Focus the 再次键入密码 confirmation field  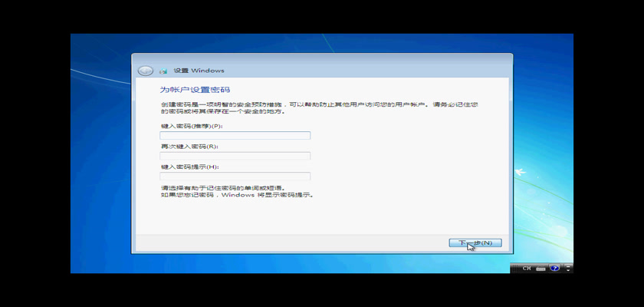[x=235, y=156]
